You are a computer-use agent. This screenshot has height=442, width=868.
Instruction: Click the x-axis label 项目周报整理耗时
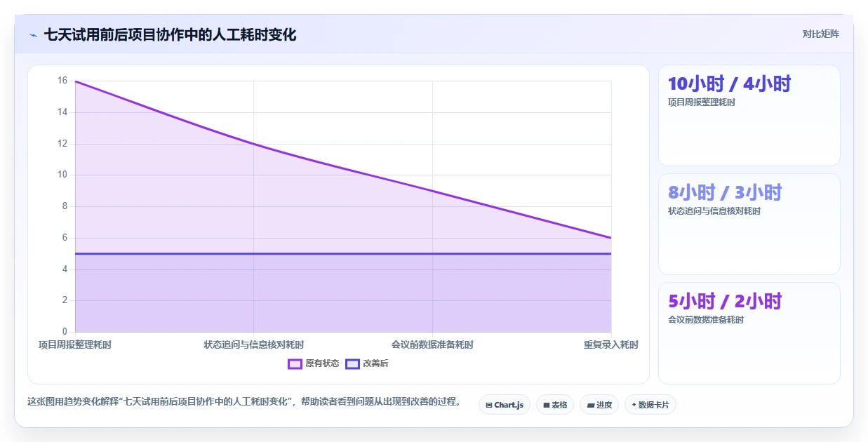click(x=75, y=344)
